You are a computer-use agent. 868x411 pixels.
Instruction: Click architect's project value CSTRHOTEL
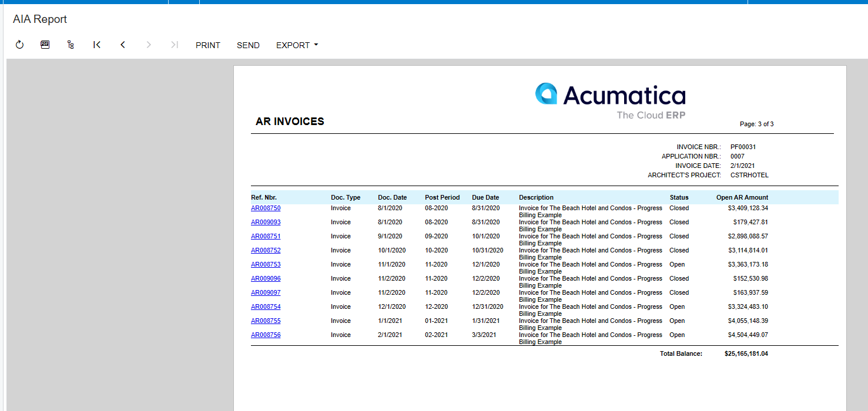pos(749,175)
